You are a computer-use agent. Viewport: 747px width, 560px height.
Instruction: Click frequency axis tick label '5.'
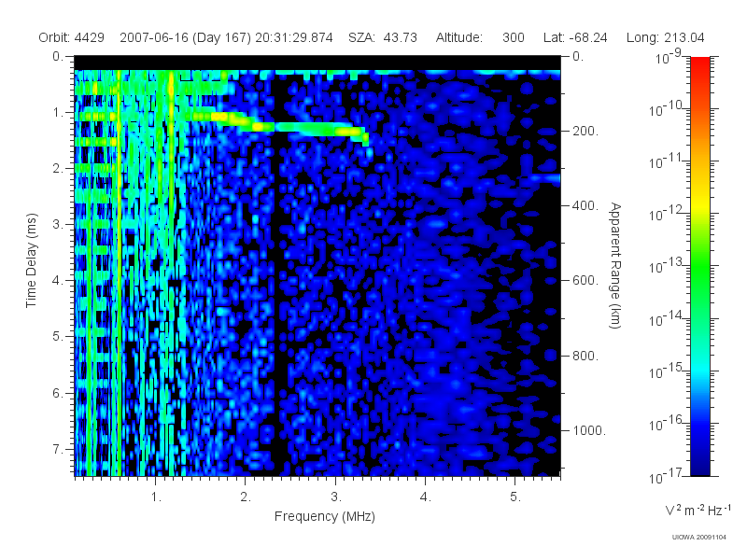tap(515, 497)
